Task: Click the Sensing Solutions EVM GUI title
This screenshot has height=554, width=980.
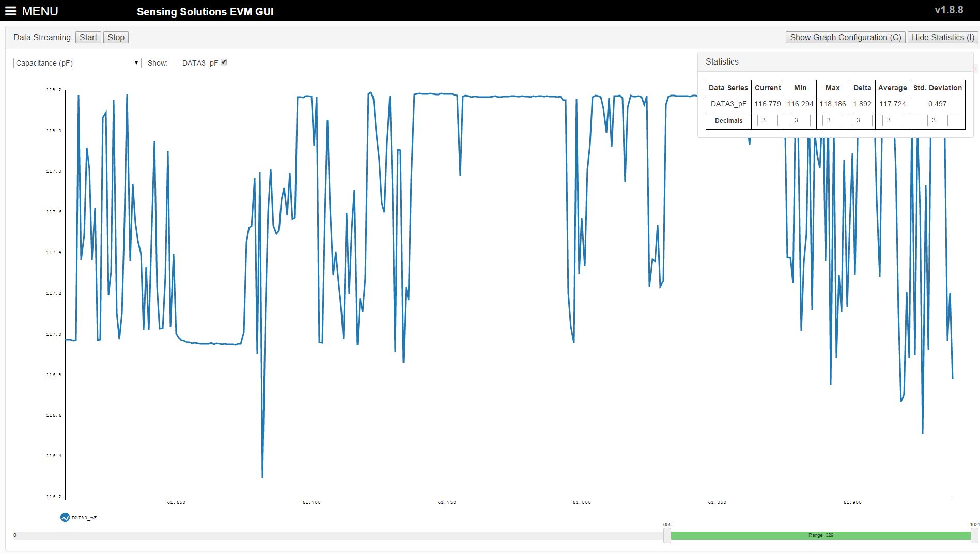Action: click(x=205, y=11)
